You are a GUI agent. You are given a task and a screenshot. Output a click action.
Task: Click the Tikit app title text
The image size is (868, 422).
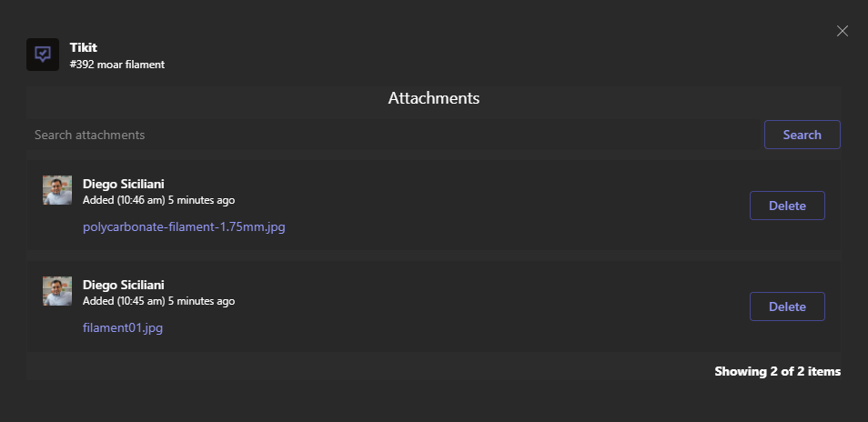[x=84, y=47]
